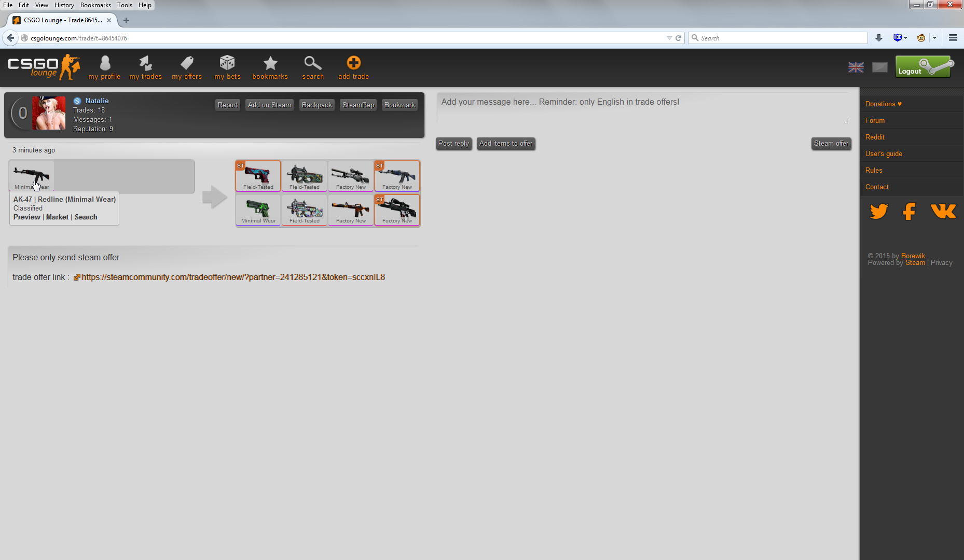The image size is (964, 560).
Task: Open the Bookmarks menu
Action: click(95, 5)
